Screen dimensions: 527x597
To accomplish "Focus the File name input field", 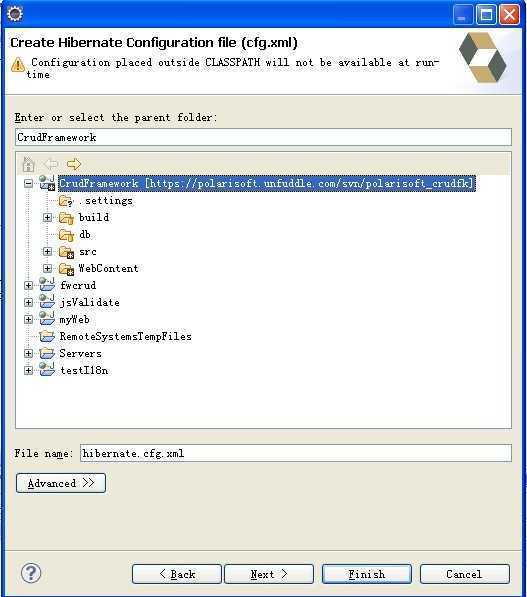I will 296,453.
